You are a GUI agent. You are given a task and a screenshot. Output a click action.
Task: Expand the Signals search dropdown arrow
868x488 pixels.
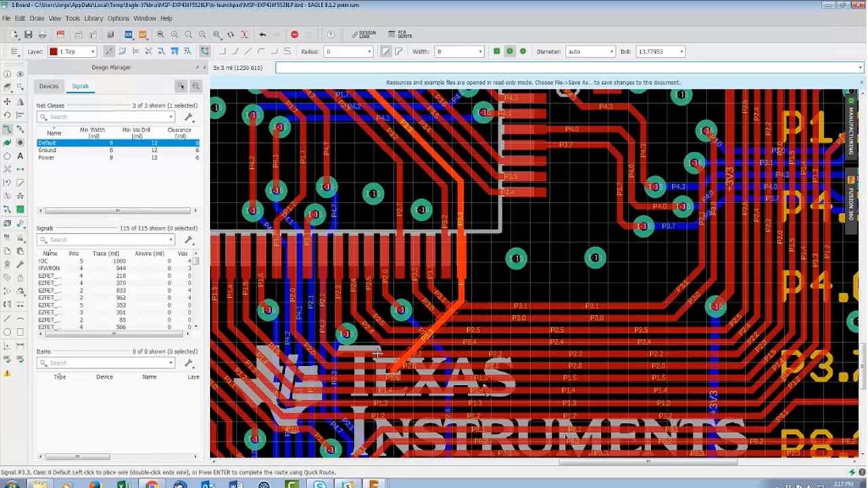point(171,240)
